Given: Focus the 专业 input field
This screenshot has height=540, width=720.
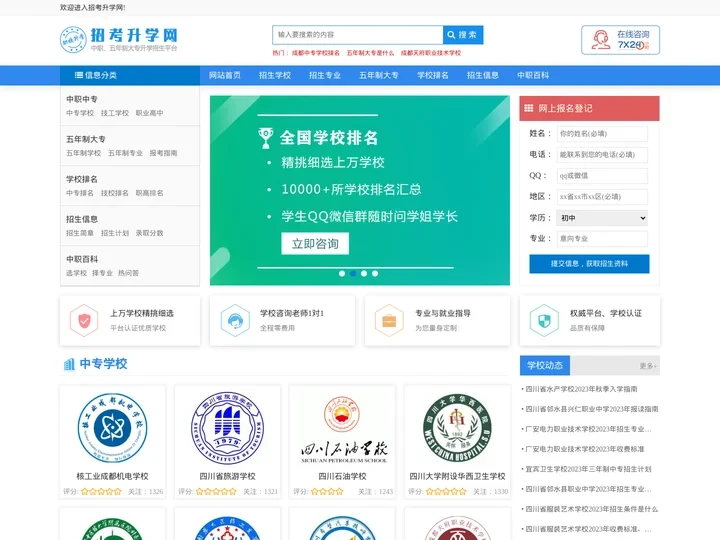Looking at the screenshot, I should tap(602, 239).
